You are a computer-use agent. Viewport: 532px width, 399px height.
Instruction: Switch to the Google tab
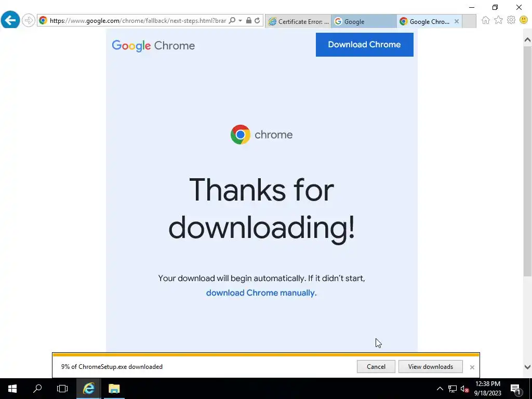click(x=364, y=21)
